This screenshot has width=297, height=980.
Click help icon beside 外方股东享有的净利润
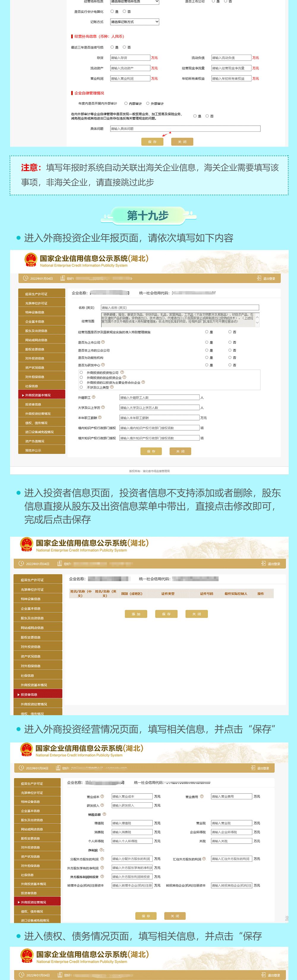pos(102,868)
